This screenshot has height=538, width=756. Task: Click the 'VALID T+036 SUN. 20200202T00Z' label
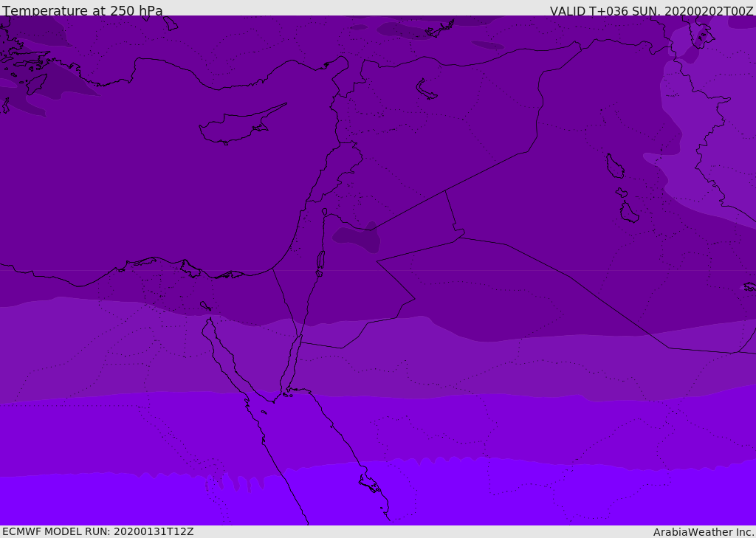651,10
